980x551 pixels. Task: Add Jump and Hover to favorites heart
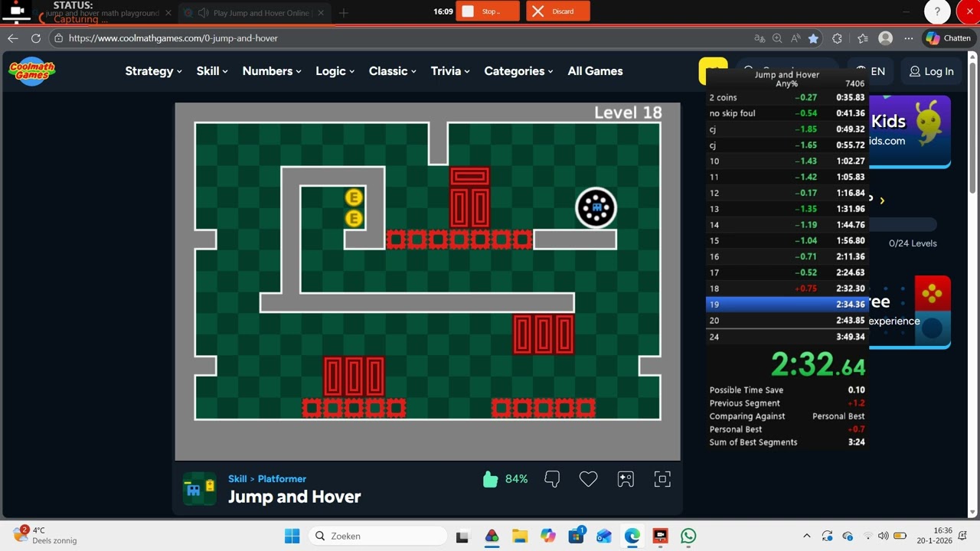(588, 479)
